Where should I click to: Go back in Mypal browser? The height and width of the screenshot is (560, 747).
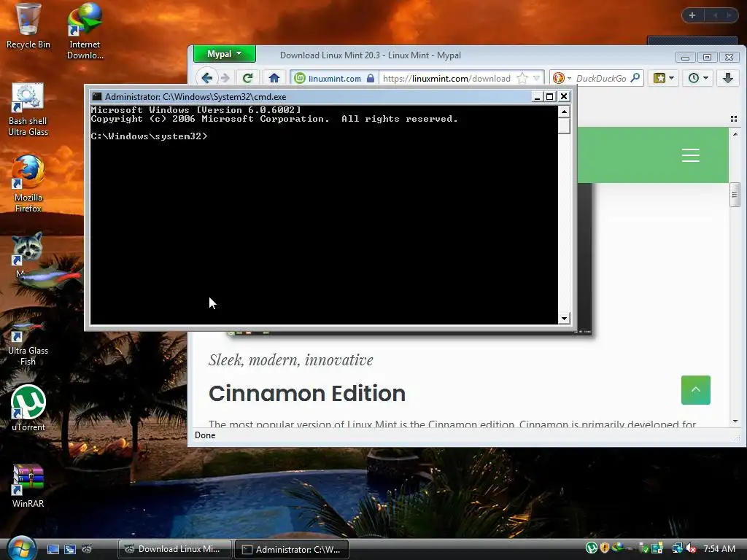206,78
